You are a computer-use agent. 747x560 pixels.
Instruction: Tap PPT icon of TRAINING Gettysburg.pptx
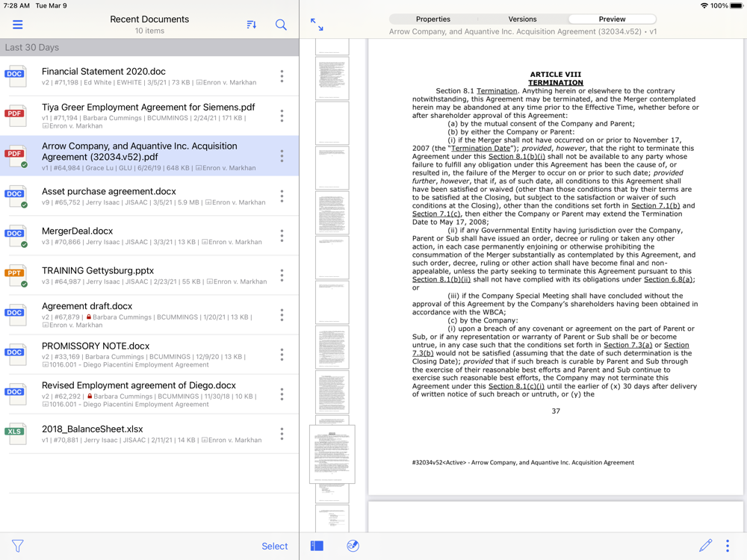pos(16,275)
